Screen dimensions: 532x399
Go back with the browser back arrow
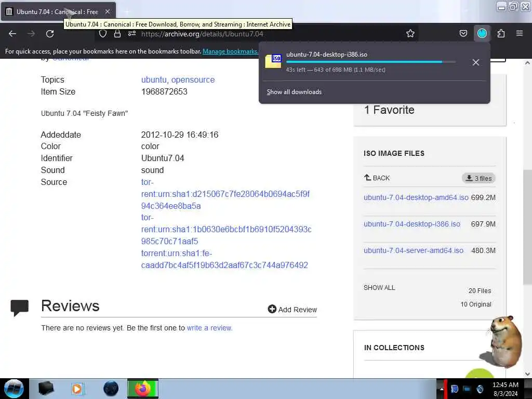(x=12, y=34)
